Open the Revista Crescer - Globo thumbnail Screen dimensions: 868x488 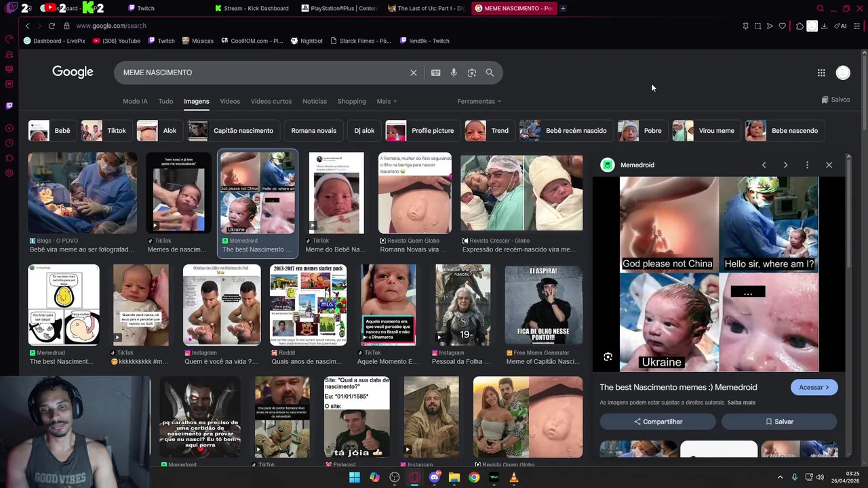[x=521, y=192]
